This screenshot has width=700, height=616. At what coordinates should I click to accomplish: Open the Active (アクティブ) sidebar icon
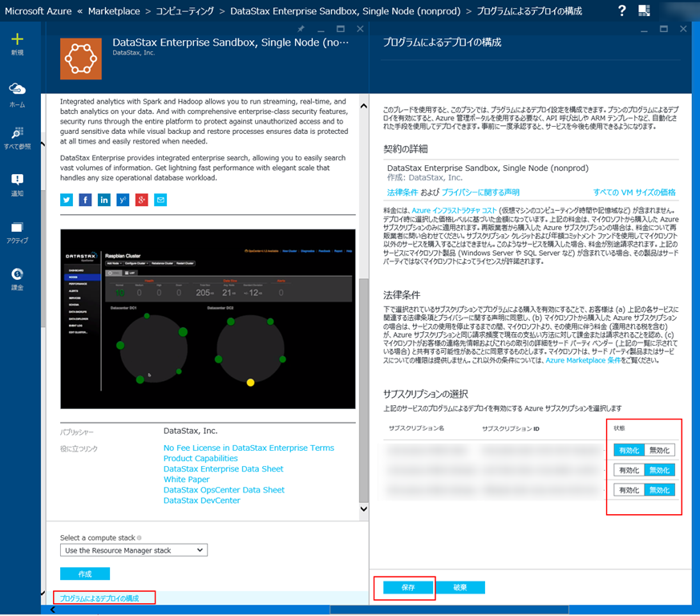[x=17, y=227]
